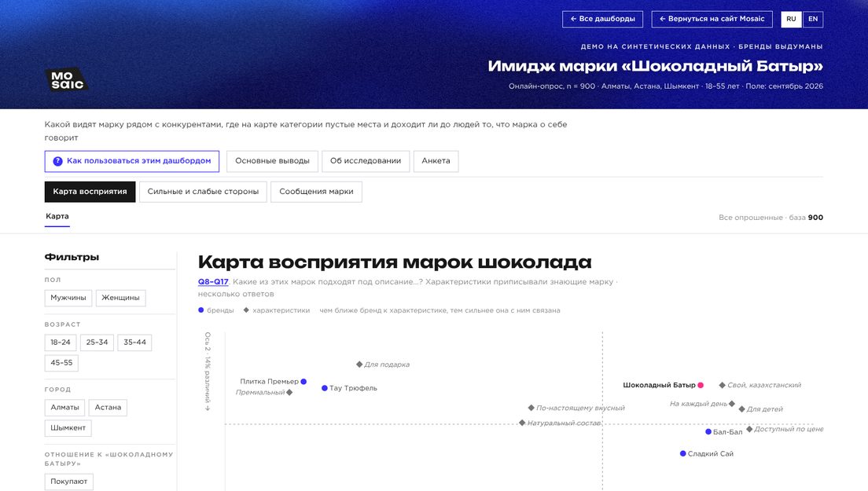Screen dimensions: 868x491
Task: Click the Для подарка diamond marker
Action: coord(359,365)
